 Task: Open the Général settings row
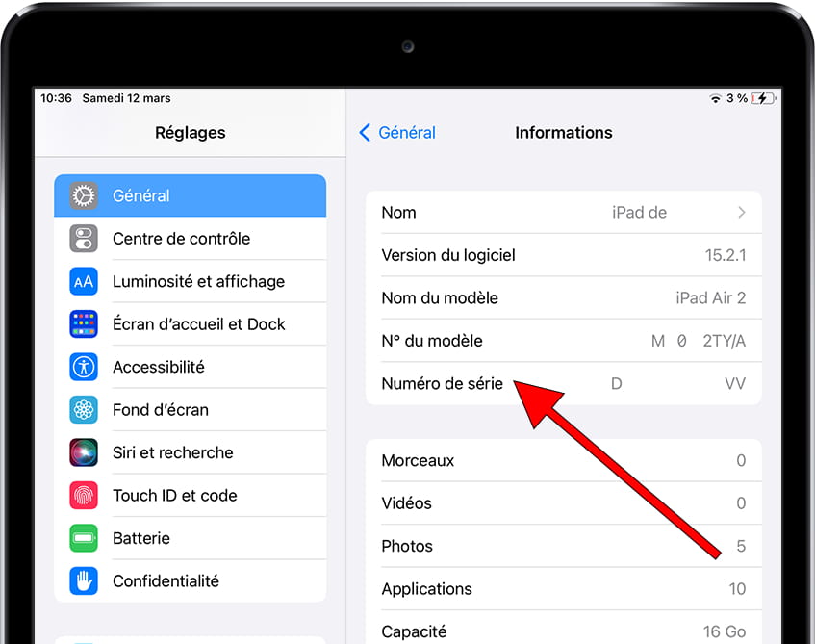pyautogui.click(x=191, y=195)
